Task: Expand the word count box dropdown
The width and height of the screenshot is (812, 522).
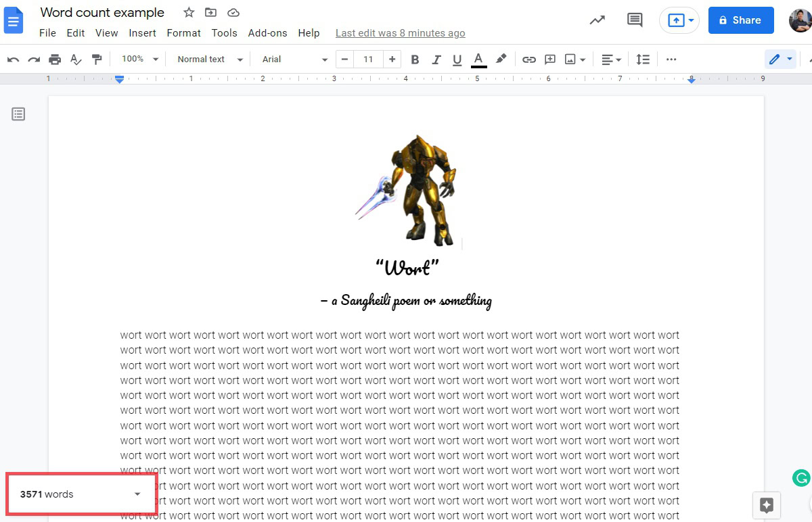Action: pyautogui.click(x=137, y=494)
